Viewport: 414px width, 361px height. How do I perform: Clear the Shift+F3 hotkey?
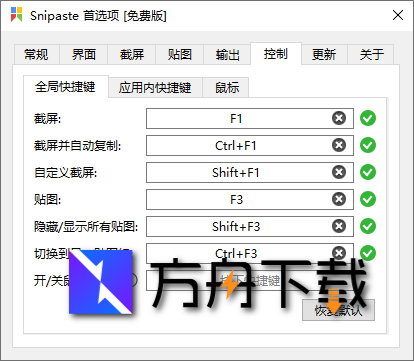coord(339,226)
